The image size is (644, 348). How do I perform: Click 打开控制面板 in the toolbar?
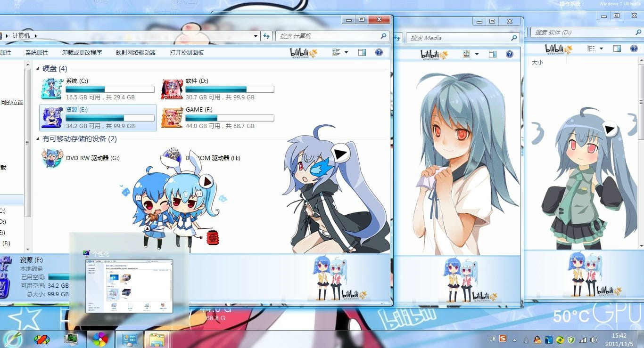(x=187, y=53)
